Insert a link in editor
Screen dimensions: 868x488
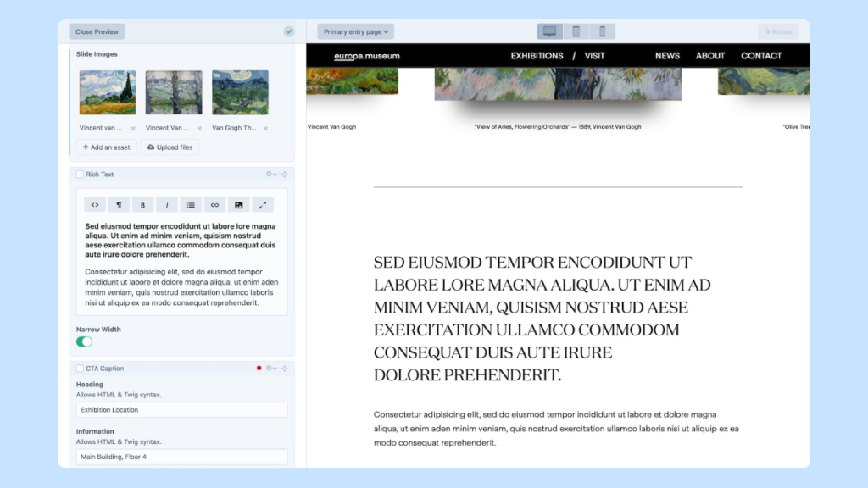(214, 205)
